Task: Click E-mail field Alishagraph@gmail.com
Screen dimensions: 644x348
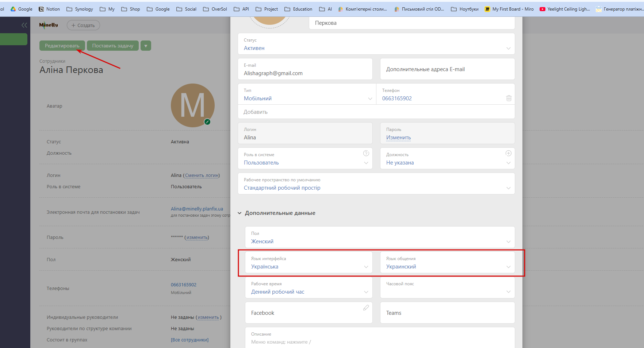Action: [305, 69]
